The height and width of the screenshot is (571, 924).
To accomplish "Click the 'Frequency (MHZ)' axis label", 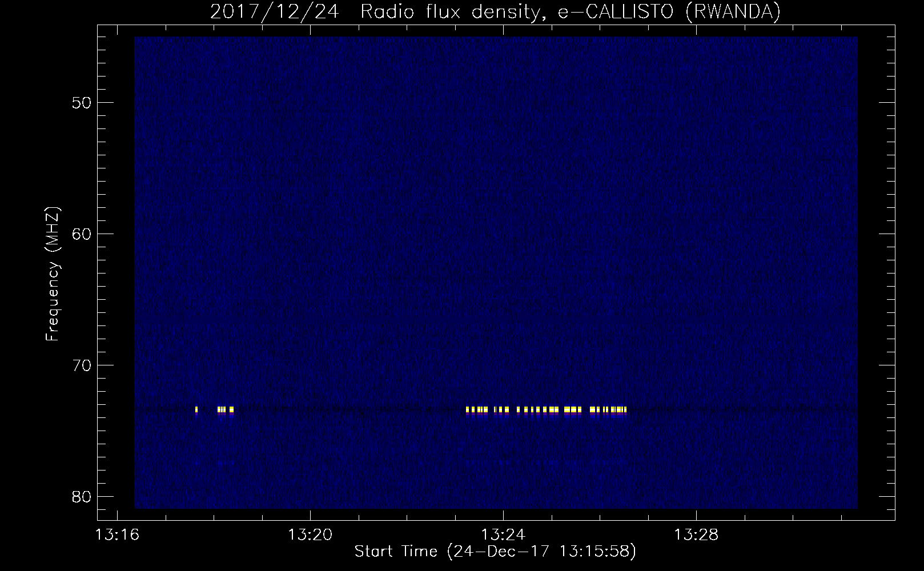I will coord(53,274).
